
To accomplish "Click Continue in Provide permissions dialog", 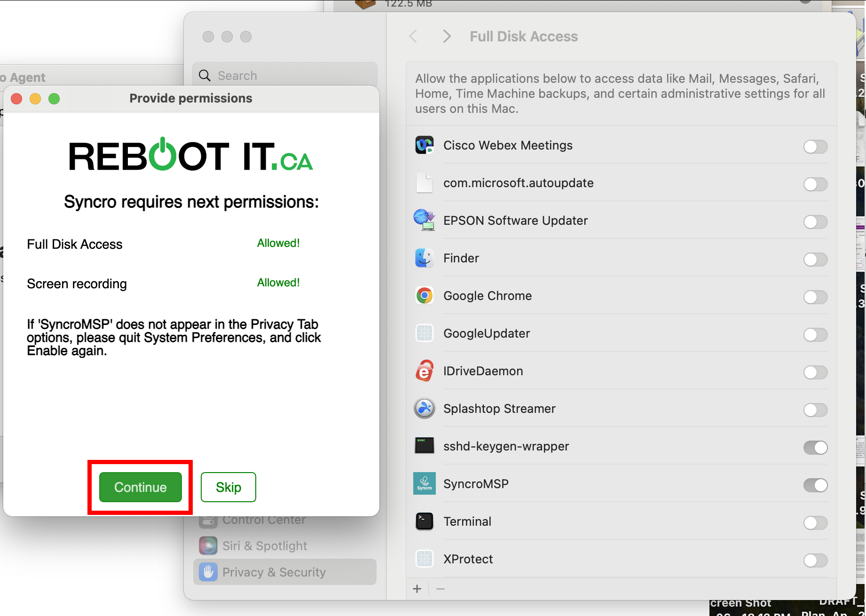I will point(141,487).
